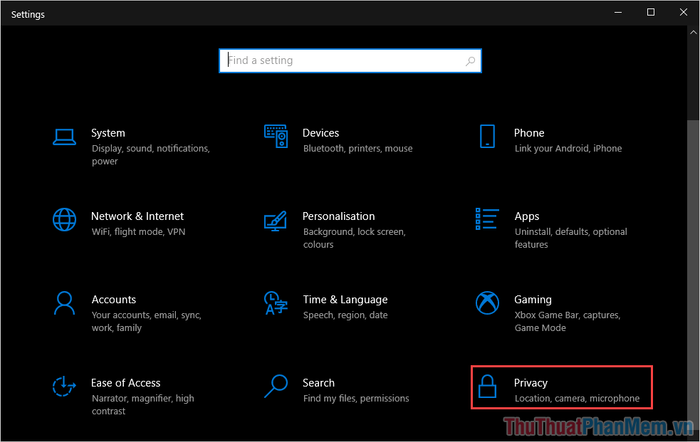Open the Time & Language icon

(x=275, y=303)
